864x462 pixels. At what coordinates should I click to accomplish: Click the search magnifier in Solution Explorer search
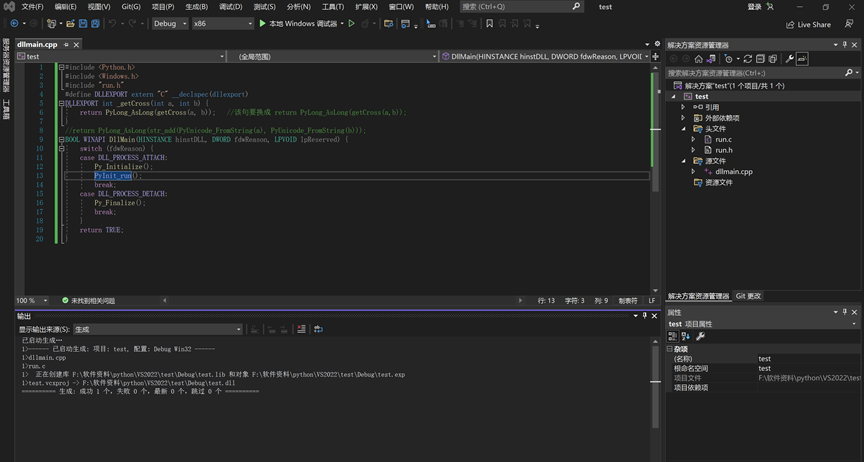coord(849,73)
